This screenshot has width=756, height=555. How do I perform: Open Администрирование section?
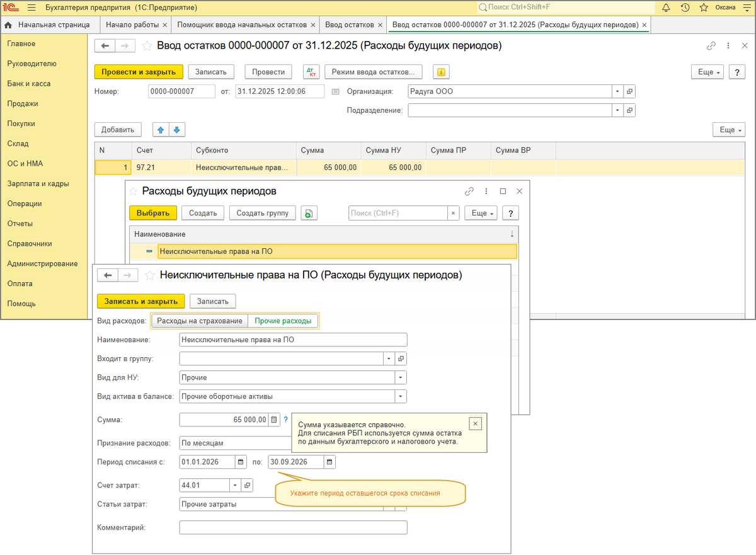[x=42, y=264]
